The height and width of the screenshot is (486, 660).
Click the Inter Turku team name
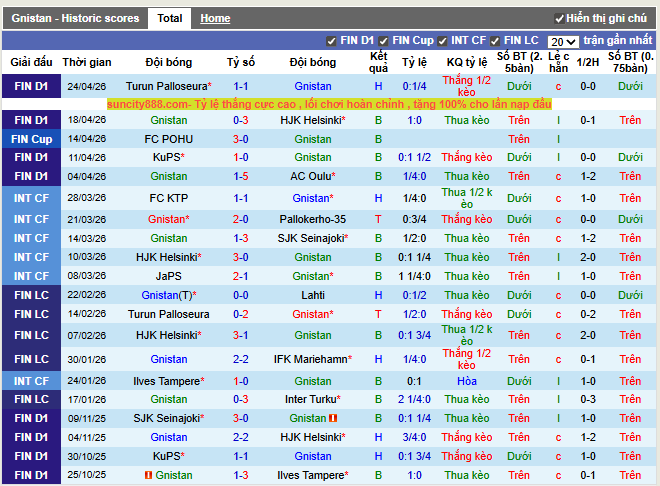click(313, 399)
